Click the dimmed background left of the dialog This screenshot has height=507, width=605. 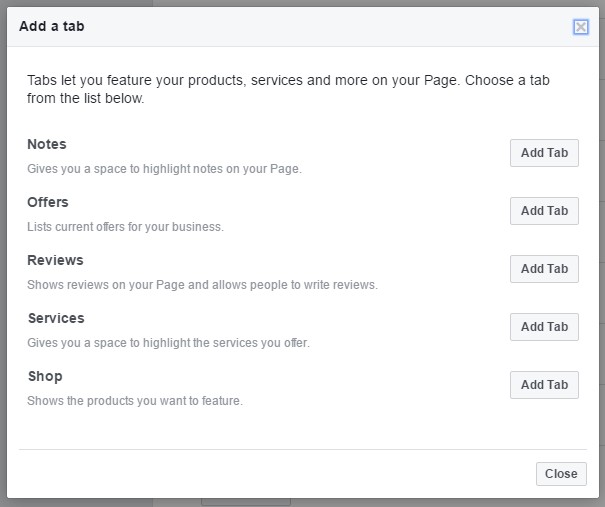point(3,250)
